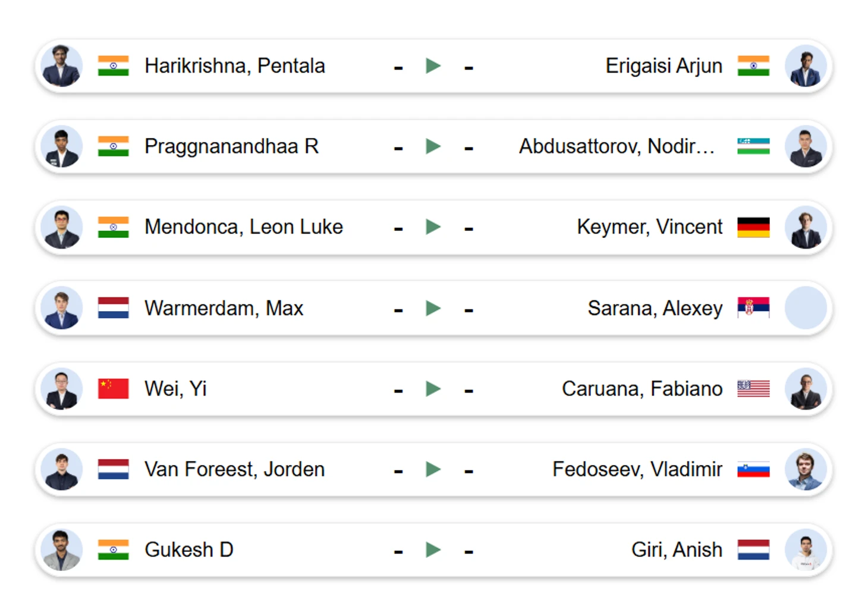Play the Harikrishna vs Erigaisi game
Image resolution: width=868 pixels, height=615 pixels.
pyautogui.click(x=433, y=65)
